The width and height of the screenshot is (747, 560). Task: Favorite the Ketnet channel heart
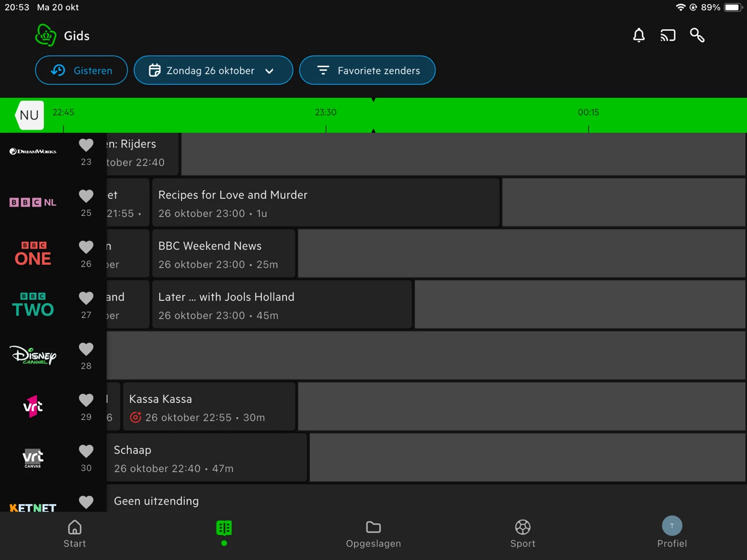(x=86, y=502)
